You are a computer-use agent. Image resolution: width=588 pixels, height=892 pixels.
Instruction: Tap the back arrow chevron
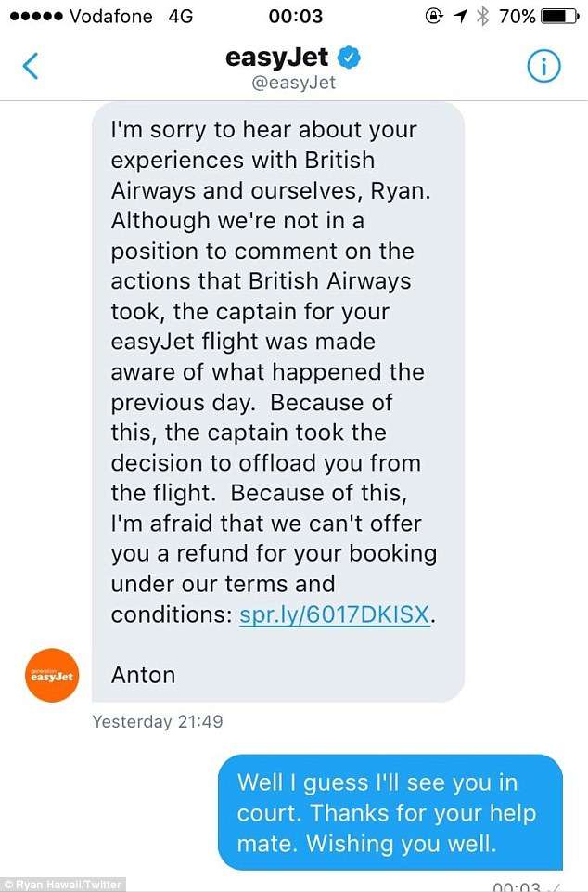(31, 65)
